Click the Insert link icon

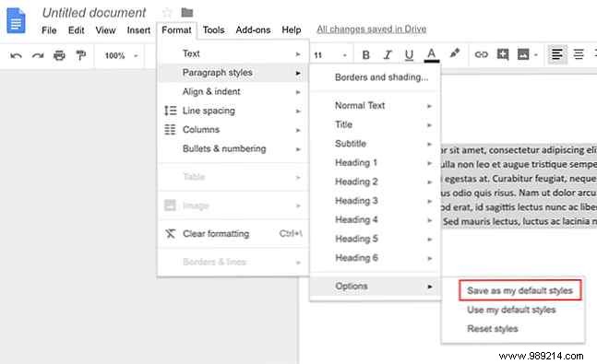482,54
